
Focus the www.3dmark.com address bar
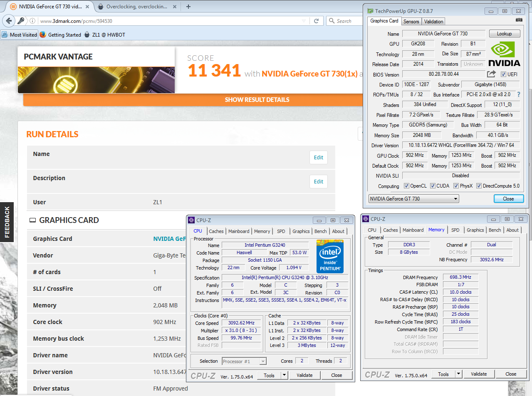[x=168, y=21]
